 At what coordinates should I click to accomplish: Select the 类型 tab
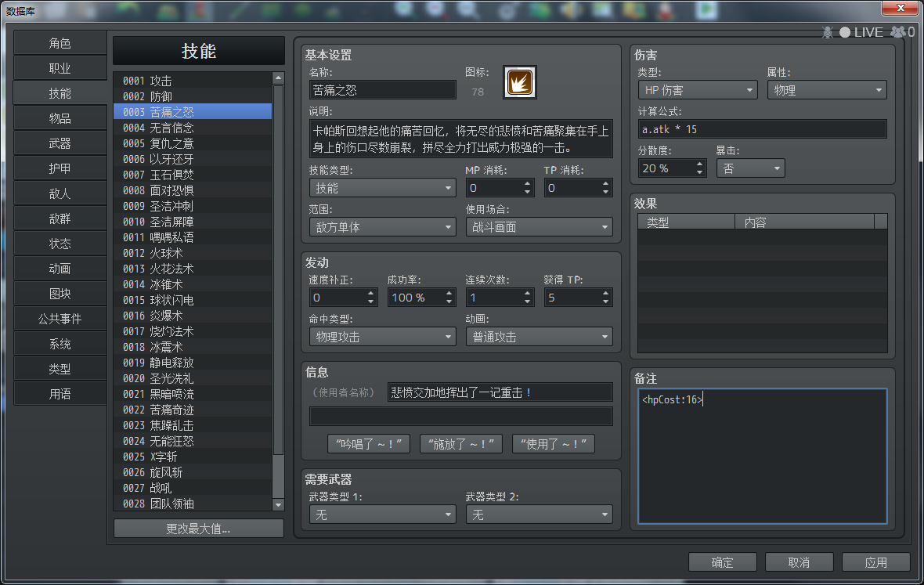click(60, 369)
